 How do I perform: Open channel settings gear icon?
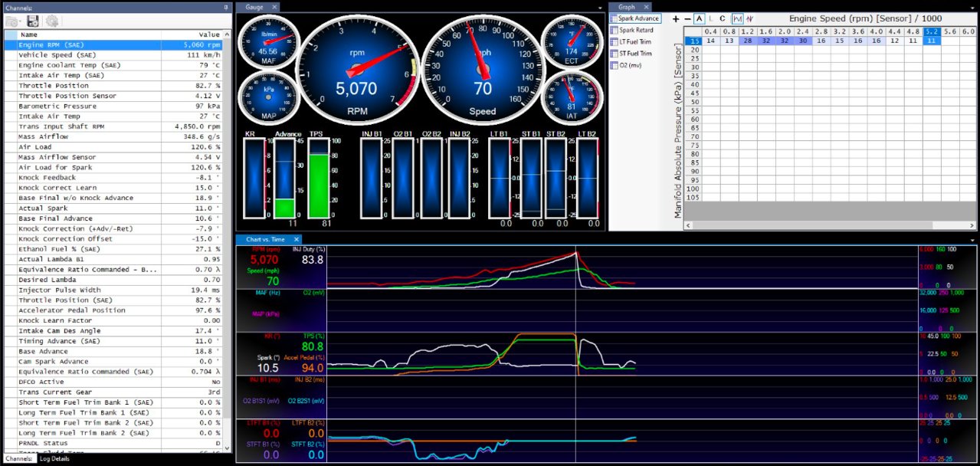tap(52, 21)
